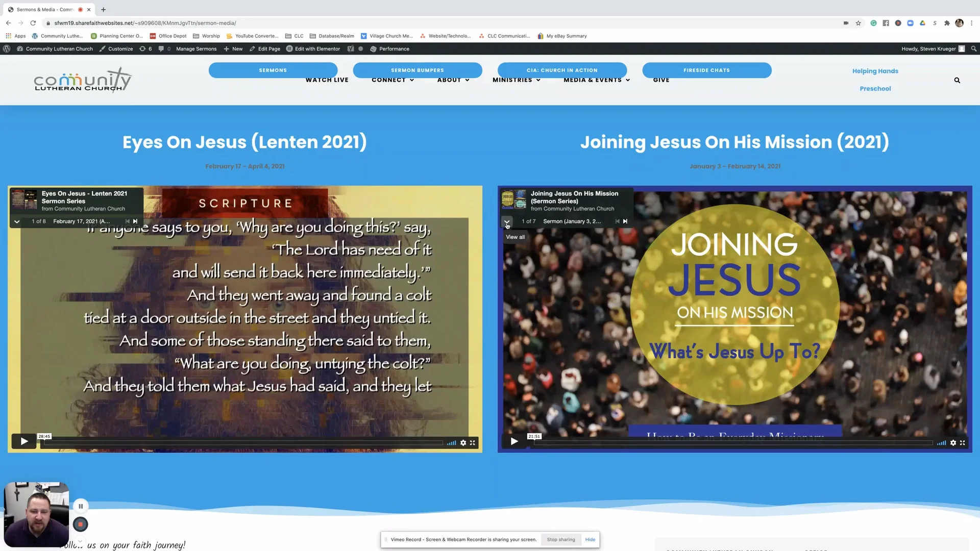Expand the Connect navigation dropdown
Viewport: 980px width, 551px height.
[x=393, y=81]
